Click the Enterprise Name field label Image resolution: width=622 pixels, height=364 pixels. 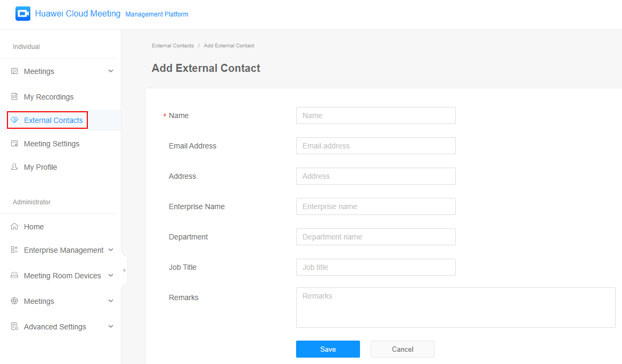pos(197,206)
